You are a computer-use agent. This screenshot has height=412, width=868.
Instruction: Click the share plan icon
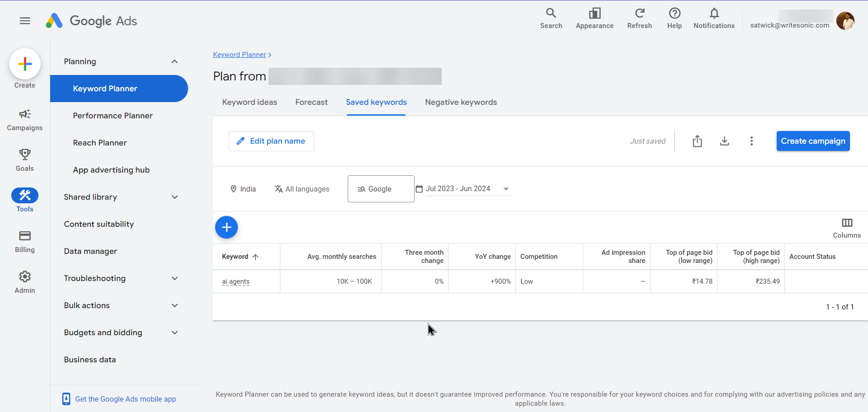(x=697, y=141)
